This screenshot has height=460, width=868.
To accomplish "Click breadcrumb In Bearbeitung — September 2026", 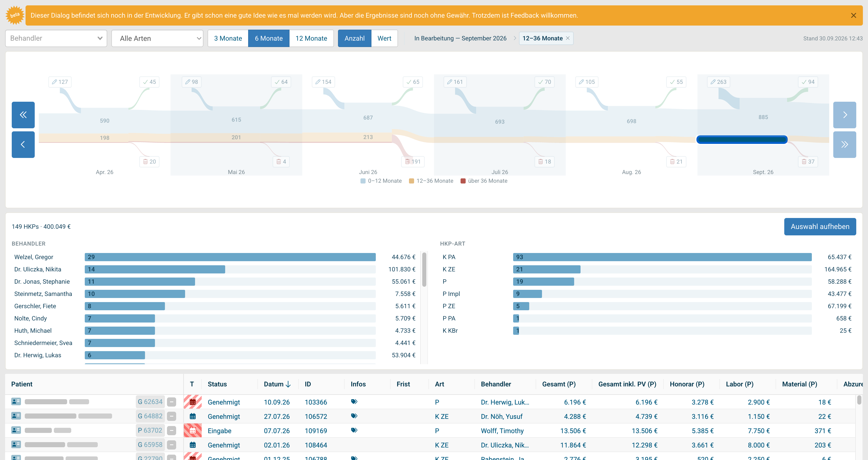I will [x=460, y=38].
